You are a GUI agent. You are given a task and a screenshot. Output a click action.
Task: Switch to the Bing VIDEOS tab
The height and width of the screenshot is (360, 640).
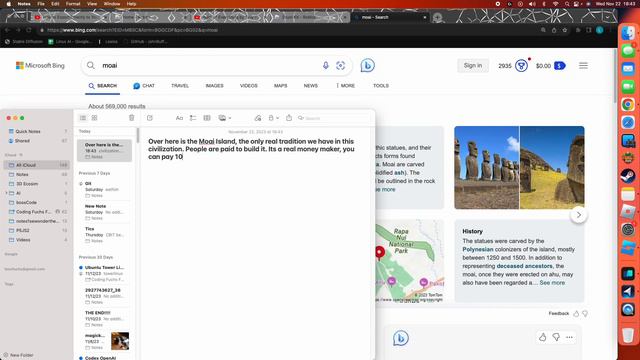click(249, 86)
